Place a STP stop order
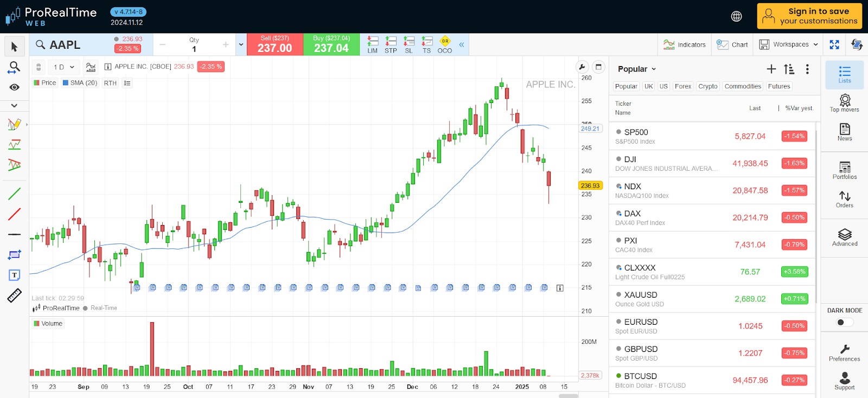868x398 pixels. pos(391,44)
